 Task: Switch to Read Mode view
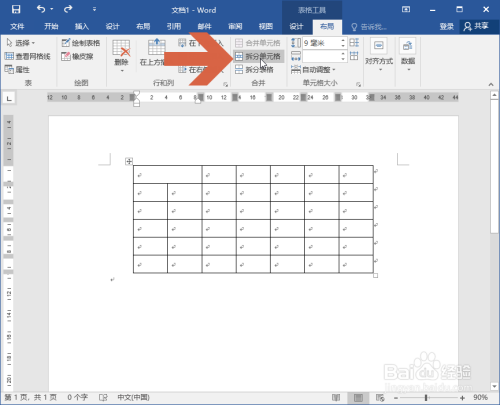[336, 397]
